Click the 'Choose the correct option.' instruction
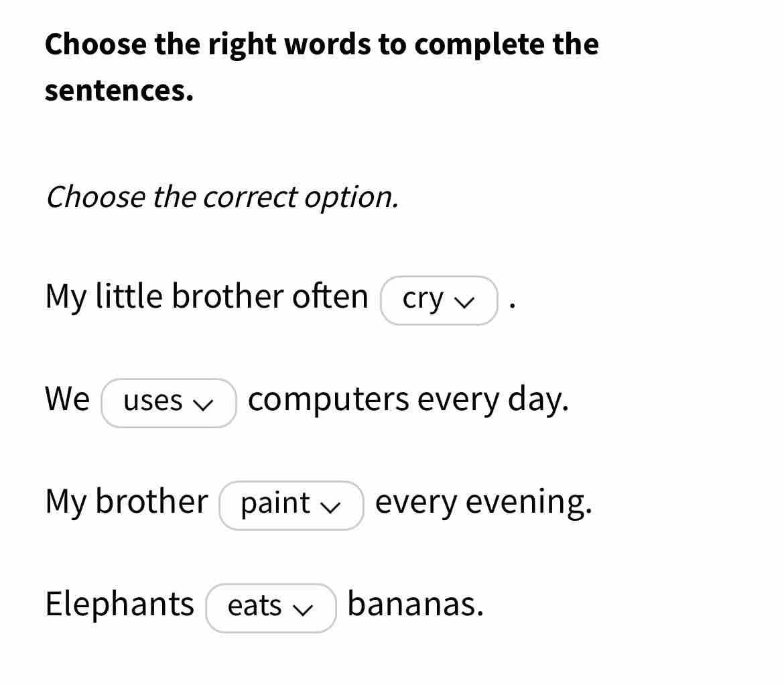The width and height of the screenshot is (784, 685). pos(222,198)
